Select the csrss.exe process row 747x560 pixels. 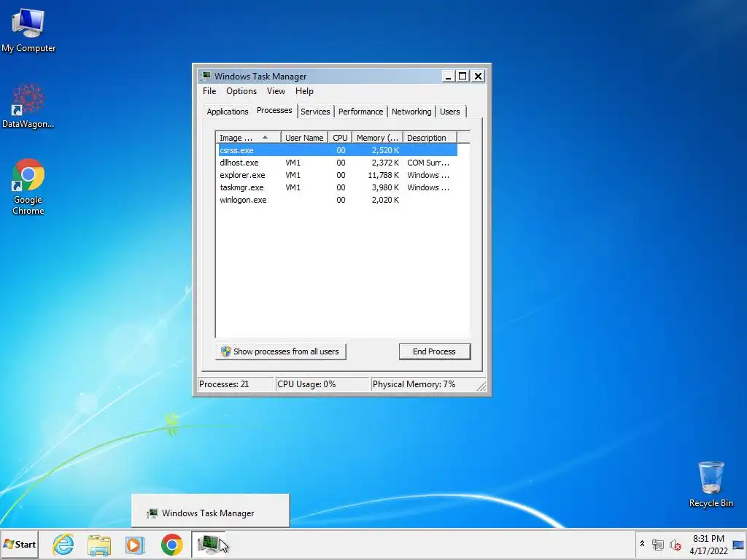click(x=338, y=150)
